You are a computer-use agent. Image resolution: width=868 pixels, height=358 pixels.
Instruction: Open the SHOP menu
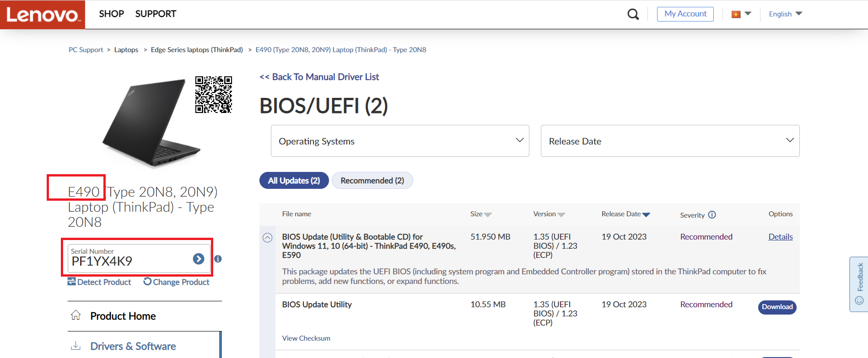[x=111, y=14]
